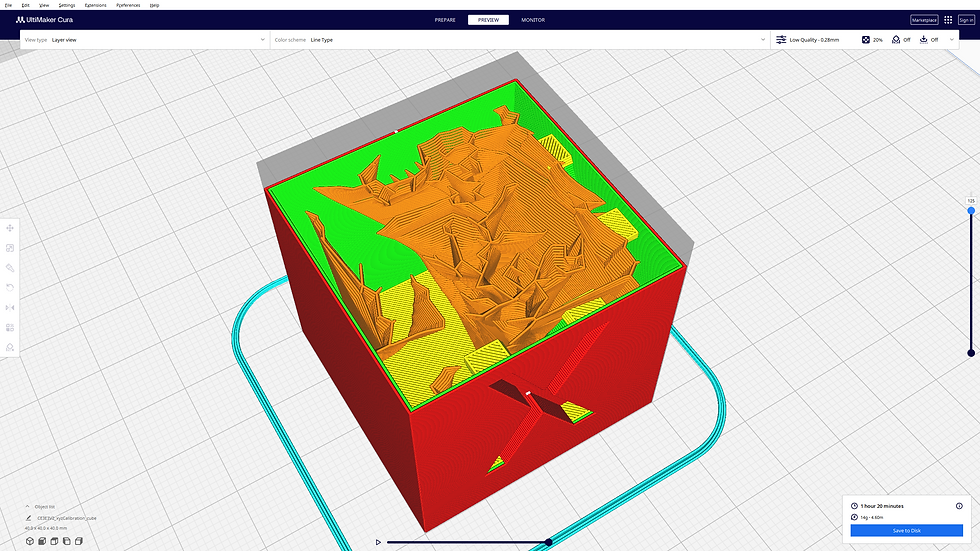The width and height of the screenshot is (980, 551).
Task: Collapse the Object list
Action: pos(28,507)
